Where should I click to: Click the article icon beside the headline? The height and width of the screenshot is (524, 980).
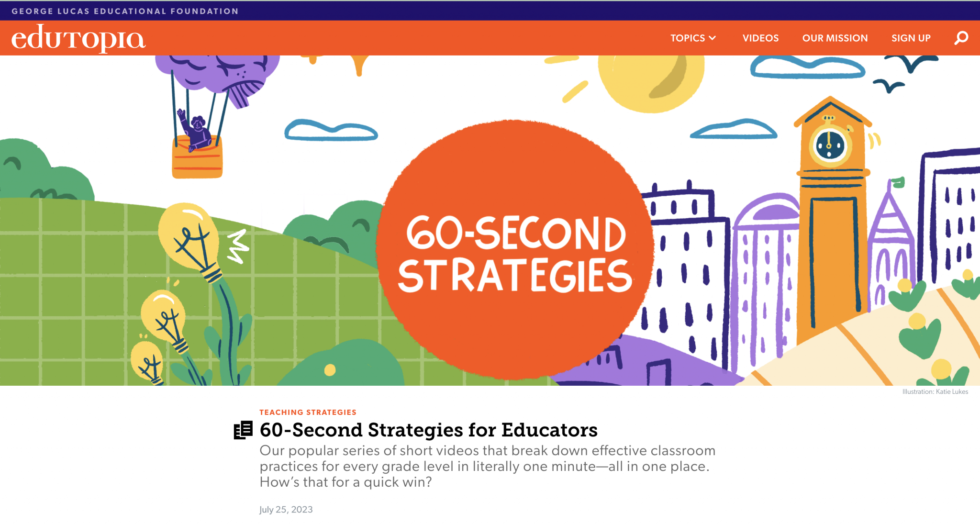coord(243,430)
